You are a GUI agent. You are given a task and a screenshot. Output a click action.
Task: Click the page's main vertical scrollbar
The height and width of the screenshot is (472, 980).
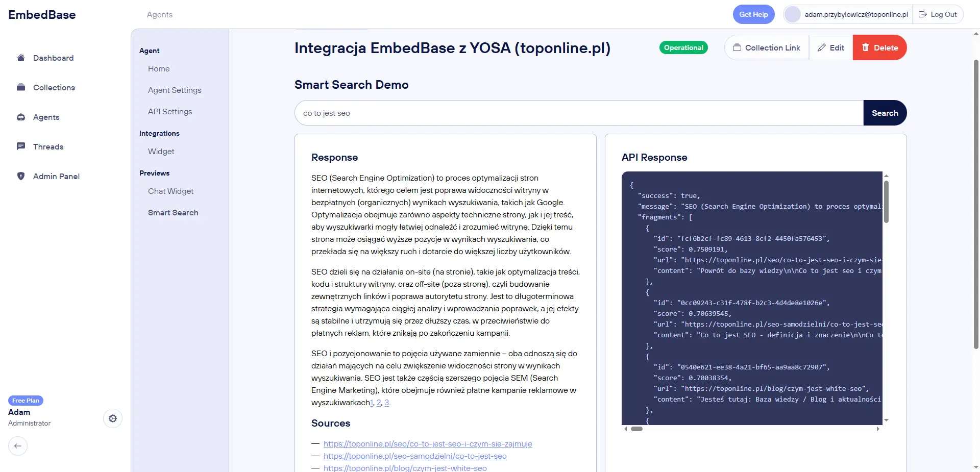[976, 204]
